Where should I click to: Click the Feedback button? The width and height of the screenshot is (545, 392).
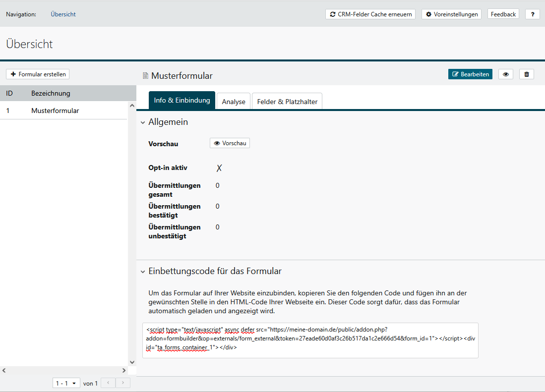click(x=503, y=14)
